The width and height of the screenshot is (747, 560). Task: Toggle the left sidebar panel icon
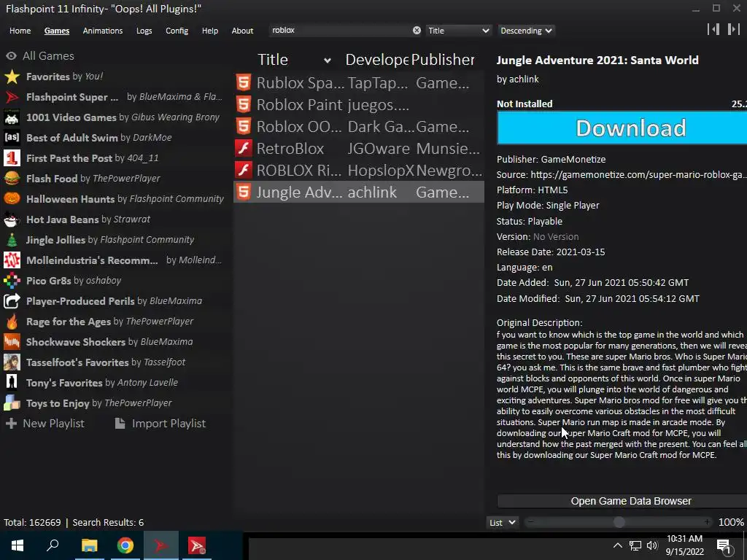click(x=713, y=29)
